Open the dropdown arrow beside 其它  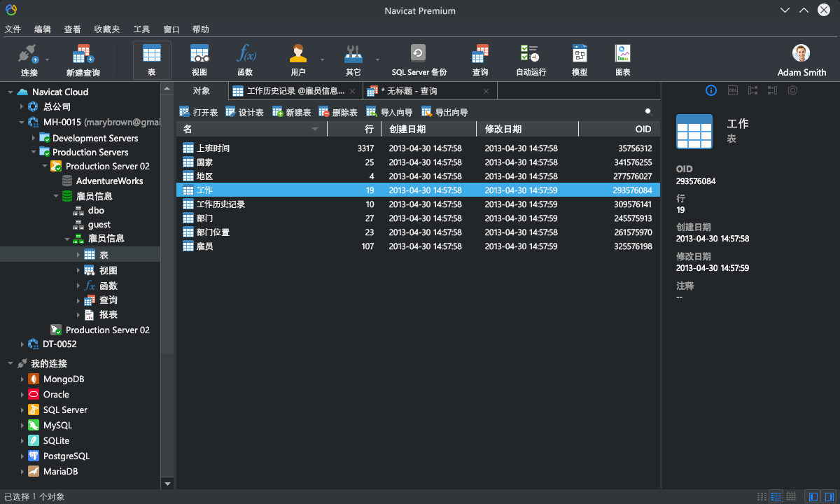click(x=377, y=59)
